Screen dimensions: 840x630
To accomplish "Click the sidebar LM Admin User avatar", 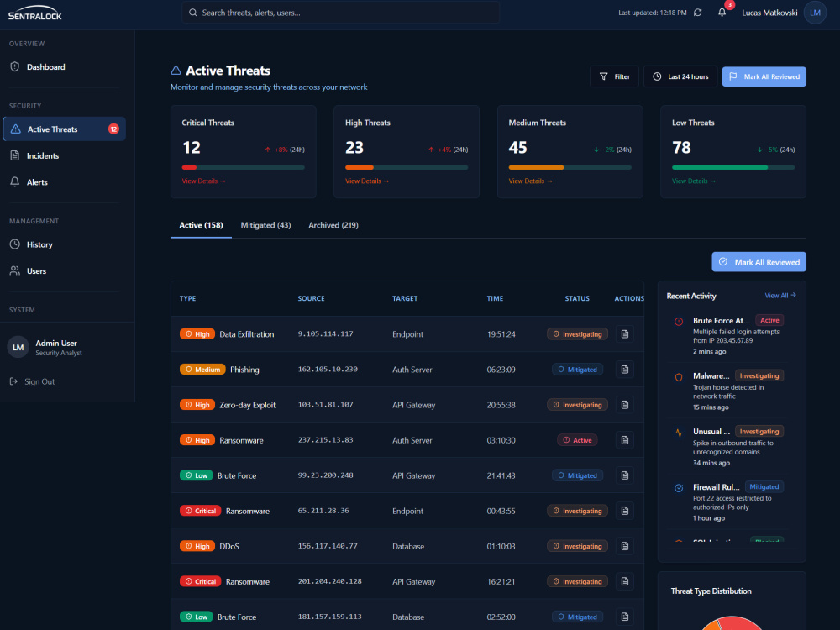I will (18, 347).
